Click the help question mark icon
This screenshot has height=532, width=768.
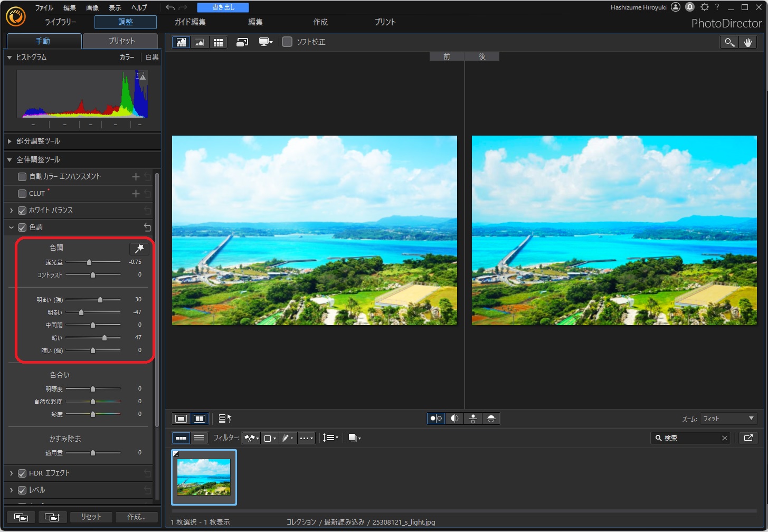click(717, 7)
